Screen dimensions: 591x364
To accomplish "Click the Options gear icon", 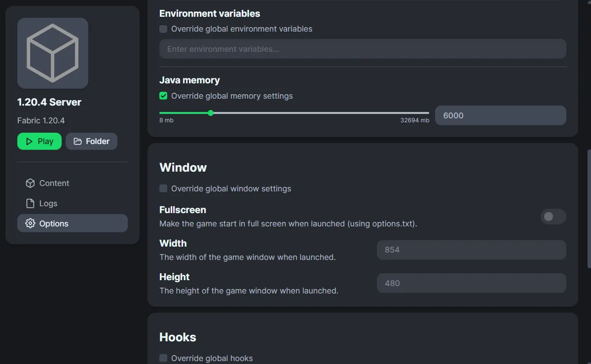I will 30,223.
